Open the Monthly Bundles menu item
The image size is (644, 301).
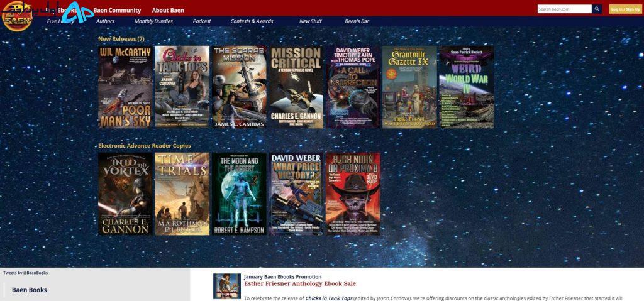pyautogui.click(x=153, y=21)
